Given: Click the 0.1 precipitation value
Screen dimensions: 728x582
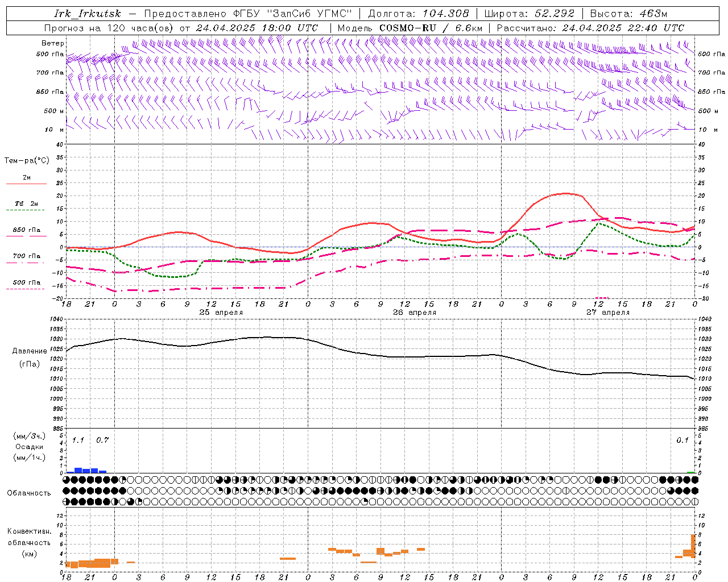Looking at the screenshot, I should pyautogui.click(x=682, y=440).
